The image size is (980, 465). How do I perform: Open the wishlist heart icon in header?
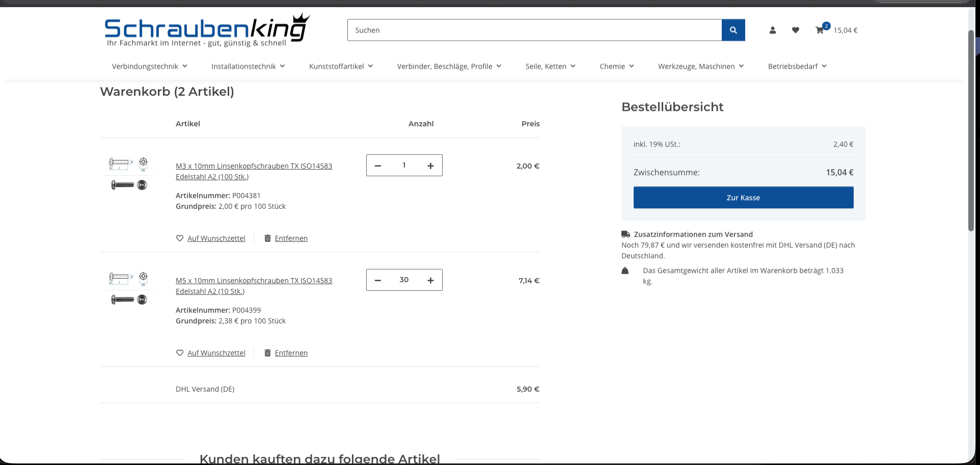coord(795,30)
